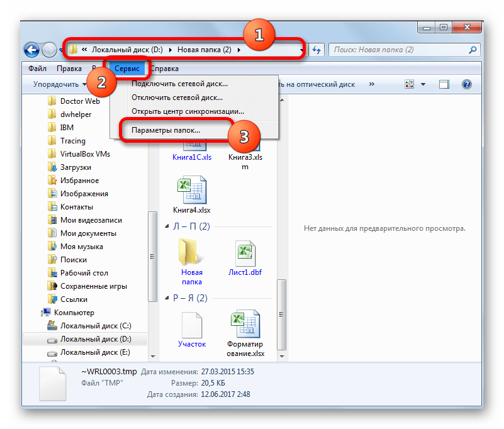This screenshot has width=504, height=429.
Task: Collapse the Л – П (2) group
Action: (167, 226)
